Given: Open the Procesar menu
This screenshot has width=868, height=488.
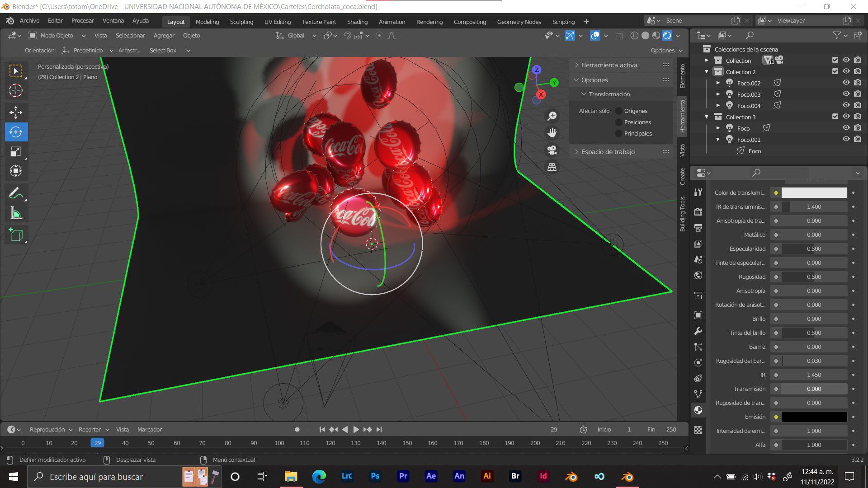Looking at the screenshot, I should pyautogui.click(x=83, y=21).
